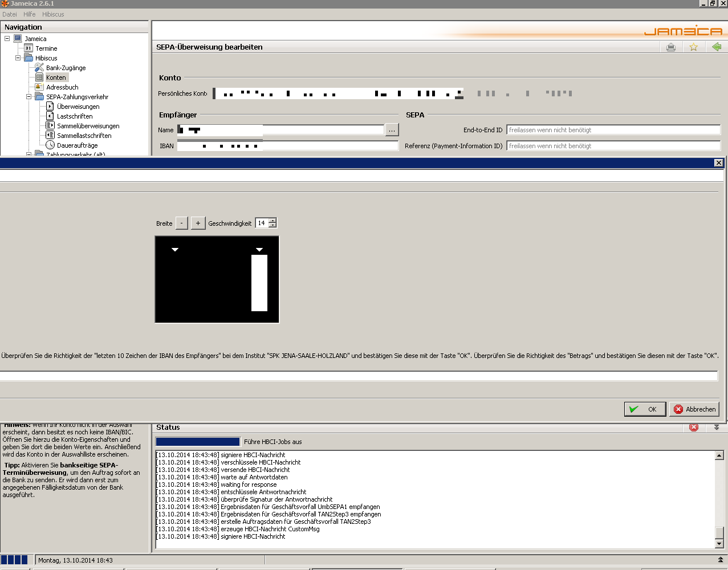Bookmark the page with the star icon
The image size is (728, 570).
click(x=693, y=47)
